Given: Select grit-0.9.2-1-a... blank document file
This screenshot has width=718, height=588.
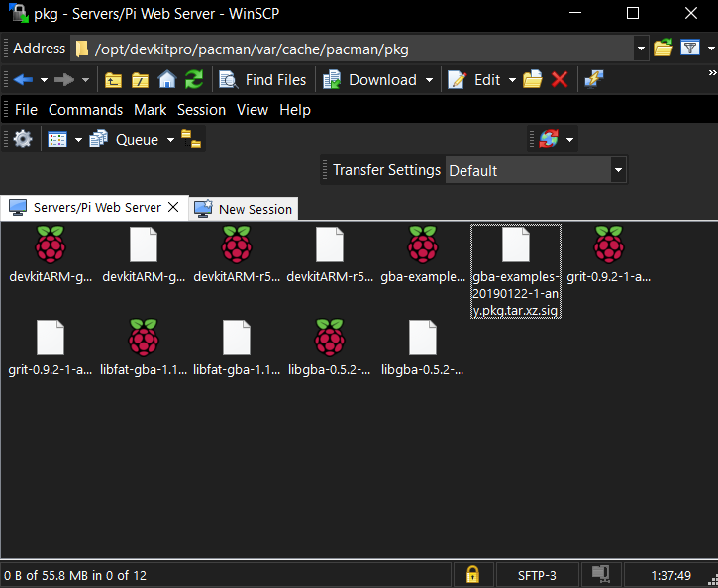Looking at the screenshot, I should (x=51, y=347).
